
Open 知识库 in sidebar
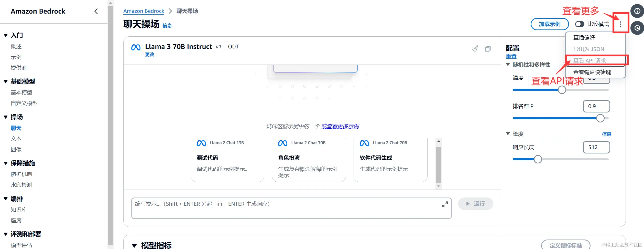pyautogui.click(x=19, y=210)
